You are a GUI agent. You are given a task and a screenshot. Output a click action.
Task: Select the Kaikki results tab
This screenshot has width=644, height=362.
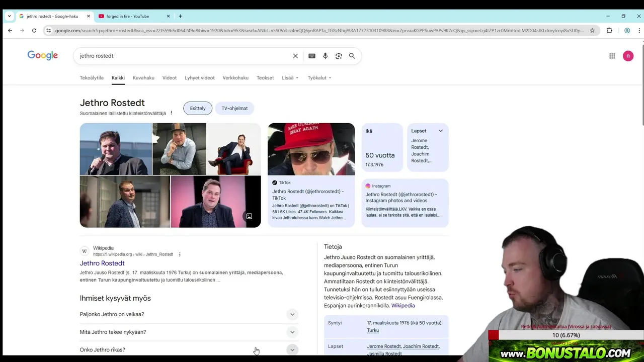pos(118,78)
